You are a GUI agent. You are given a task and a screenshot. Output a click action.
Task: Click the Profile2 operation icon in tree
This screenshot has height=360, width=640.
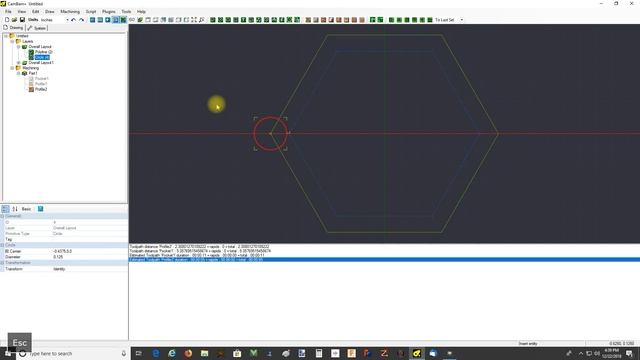click(31, 89)
